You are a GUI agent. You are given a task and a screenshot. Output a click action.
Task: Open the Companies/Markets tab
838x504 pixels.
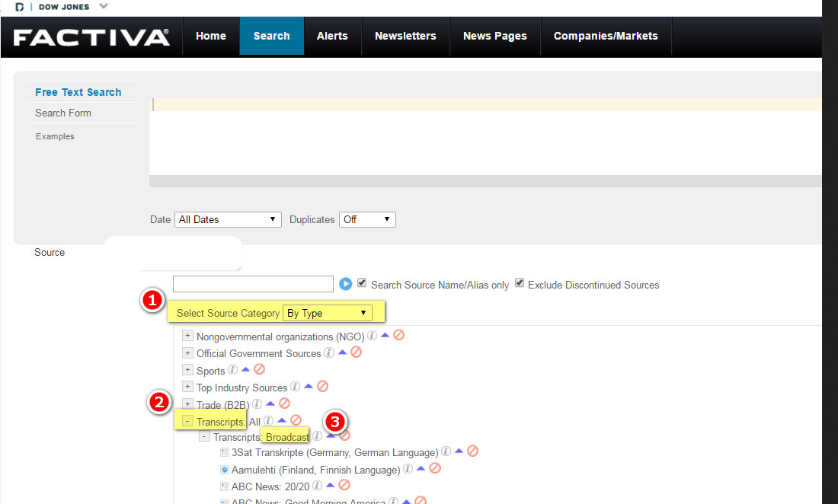pos(606,36)
